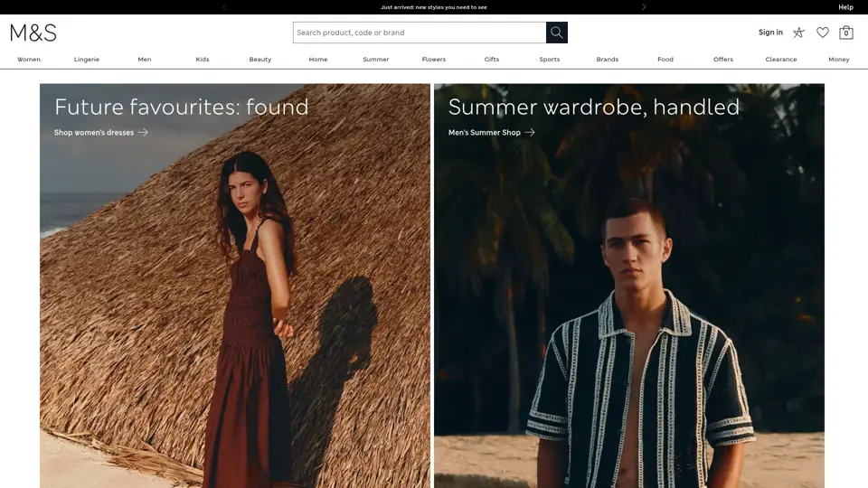
Task: Open the Flowers menu
Action: point(434,60)
